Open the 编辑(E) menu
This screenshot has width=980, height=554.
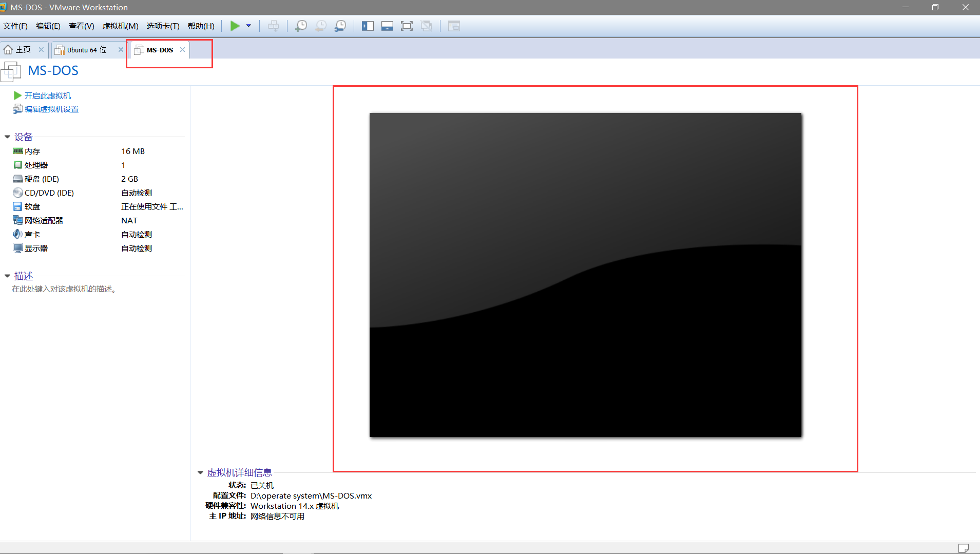(48, 26)
